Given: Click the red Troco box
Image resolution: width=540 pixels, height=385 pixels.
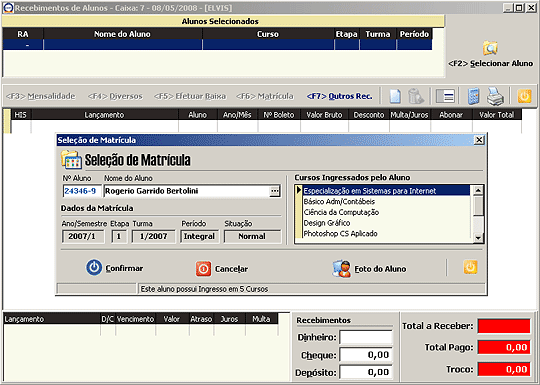Looking at the screenshot, I should (504, 369).
